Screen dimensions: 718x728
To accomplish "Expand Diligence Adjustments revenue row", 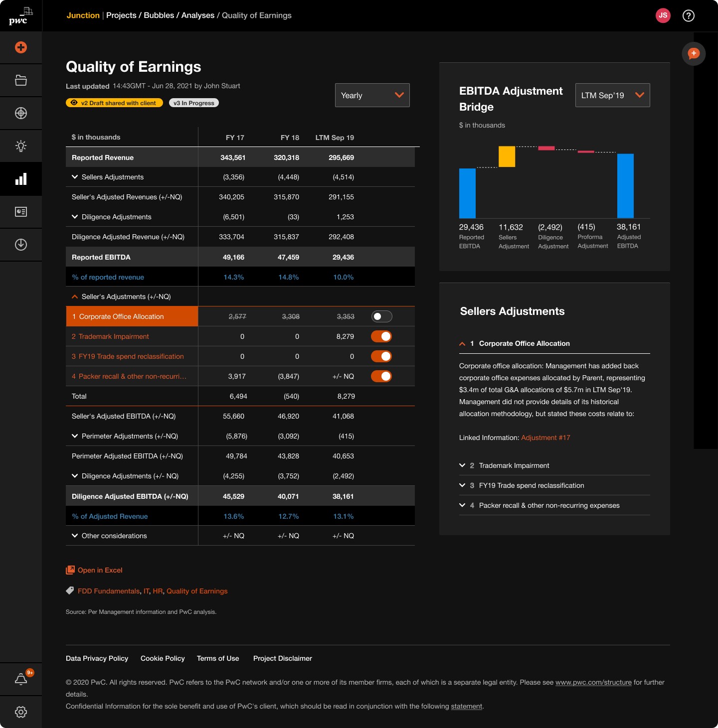I will (75, 217).
